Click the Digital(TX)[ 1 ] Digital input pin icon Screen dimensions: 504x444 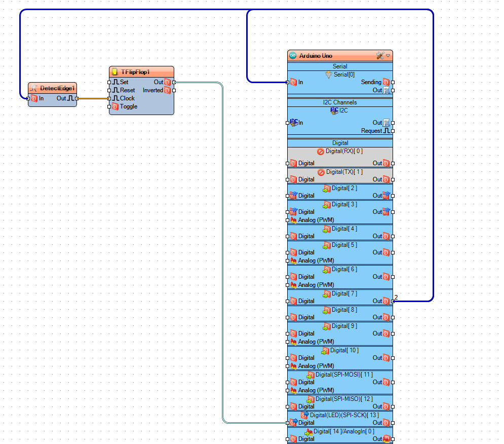tap(293, 179)
